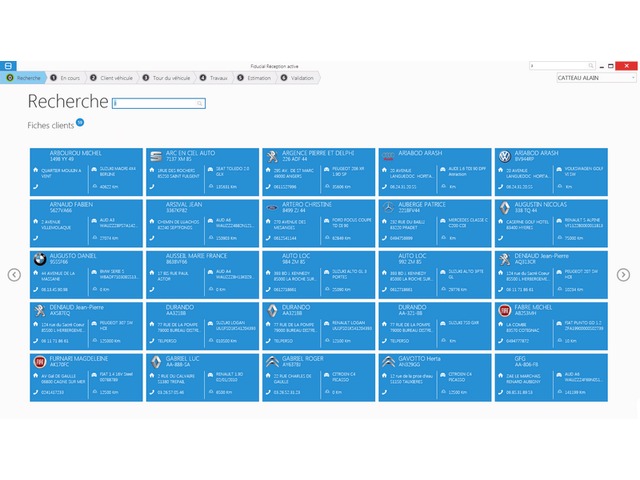Open DURANDO AA-321-BB client card
This screenshot has width=640, height=480.
click(435, 326)
